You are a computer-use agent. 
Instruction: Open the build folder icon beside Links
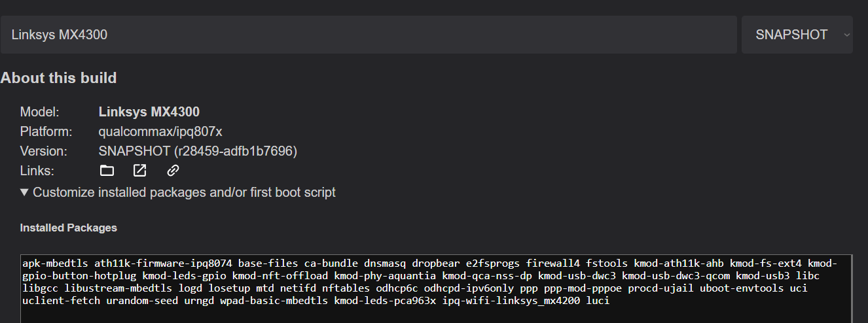click(107, 171)
